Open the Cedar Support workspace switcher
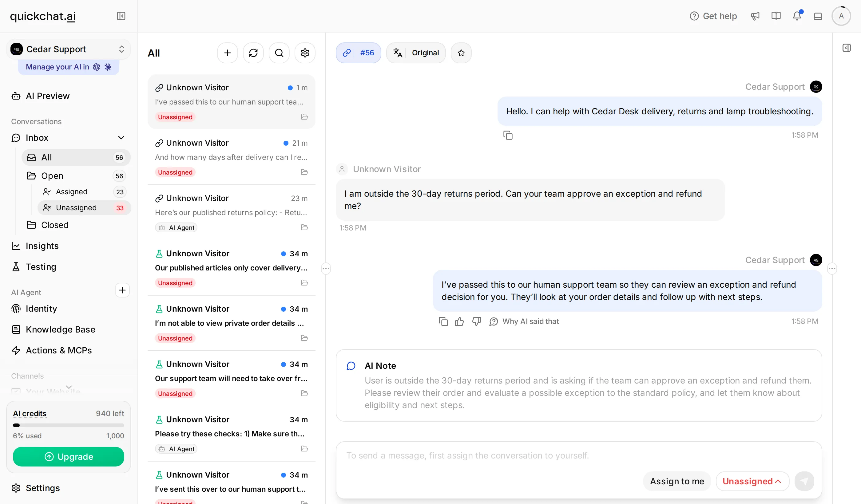861x504 pixels. pos(68,49)
